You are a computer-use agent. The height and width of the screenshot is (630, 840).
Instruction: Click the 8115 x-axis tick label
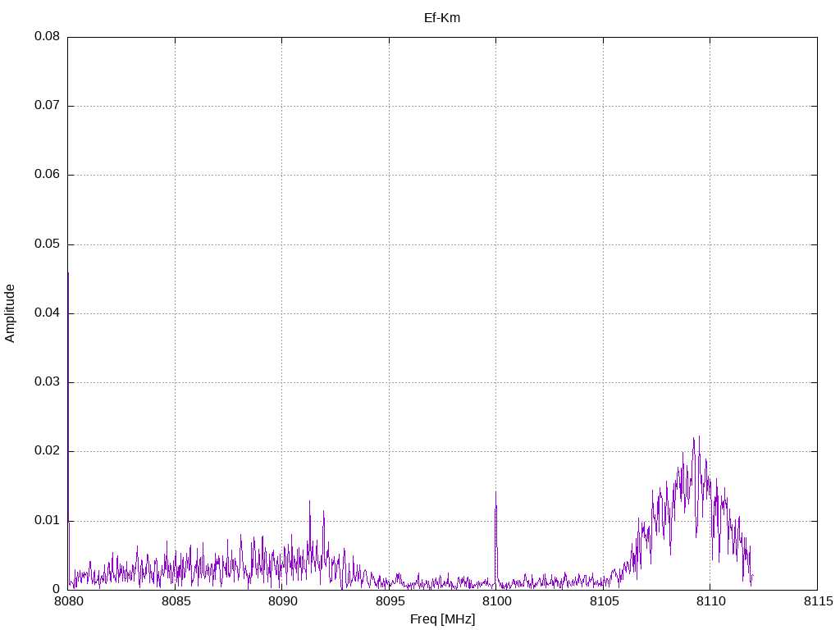pyautogui.click(x=818, y=601)
